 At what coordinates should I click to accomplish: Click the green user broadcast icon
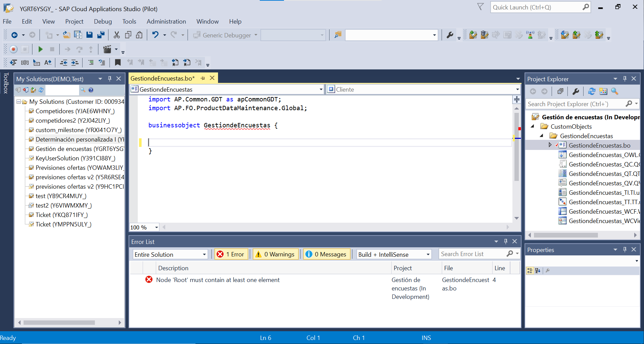pos(530,35)
